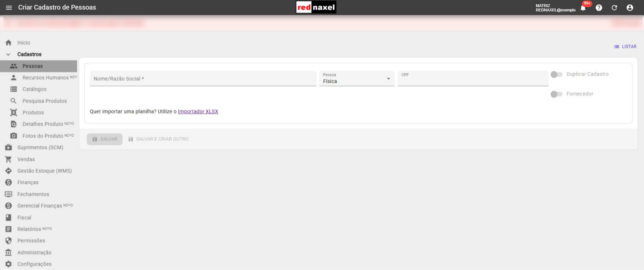Click the Recursos Humanos person icon
644x270 pixels.
click(13, 78)
